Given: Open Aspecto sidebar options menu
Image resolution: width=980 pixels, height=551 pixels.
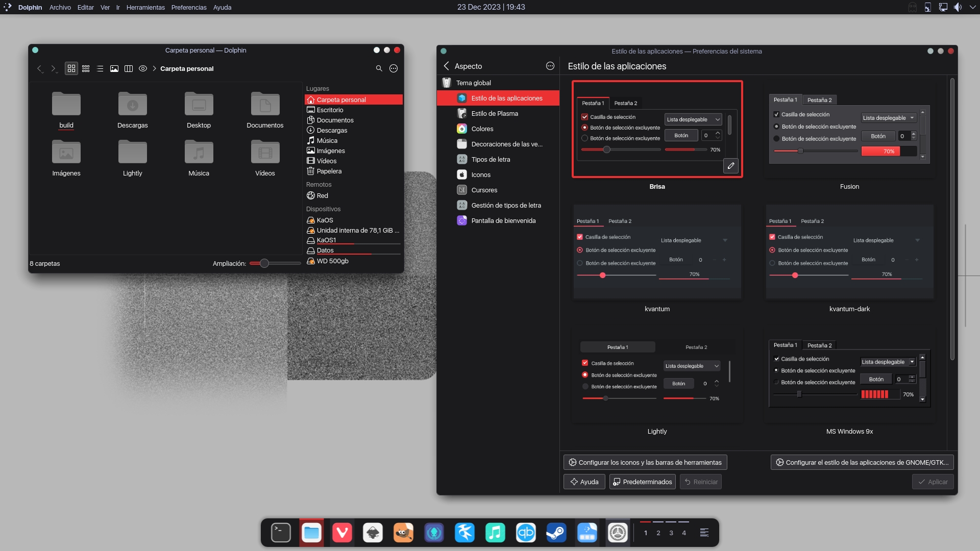Looking at the screenshot, I should tap(550, 66).
